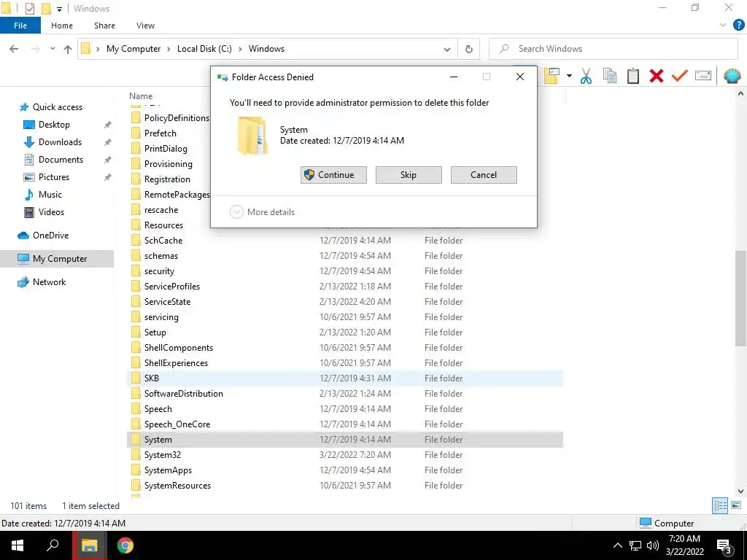Viewport: 747px width, 560px height.
Task: Click the new folder icon in toolbar
Action: coord(551,76)
